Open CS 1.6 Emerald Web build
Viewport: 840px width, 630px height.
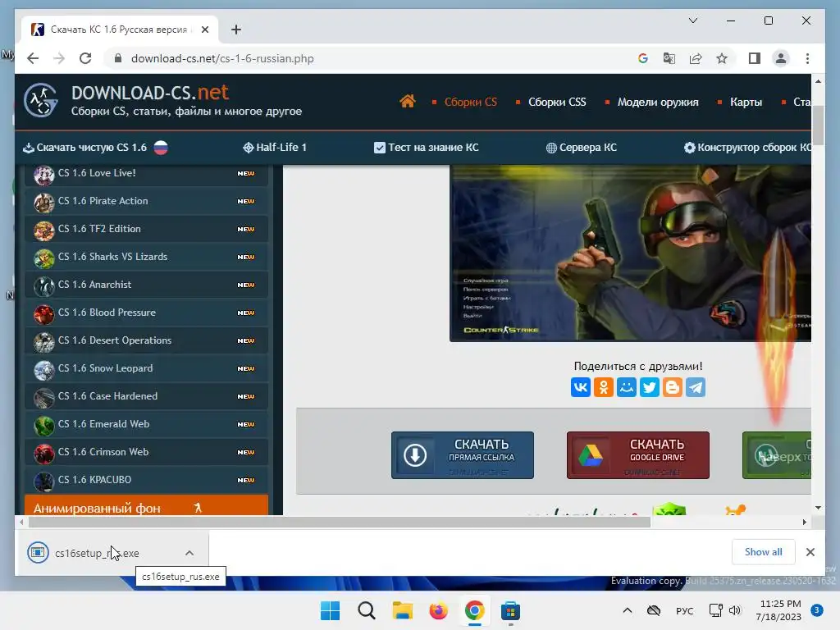pyautogui.click(x=146, y=424)
